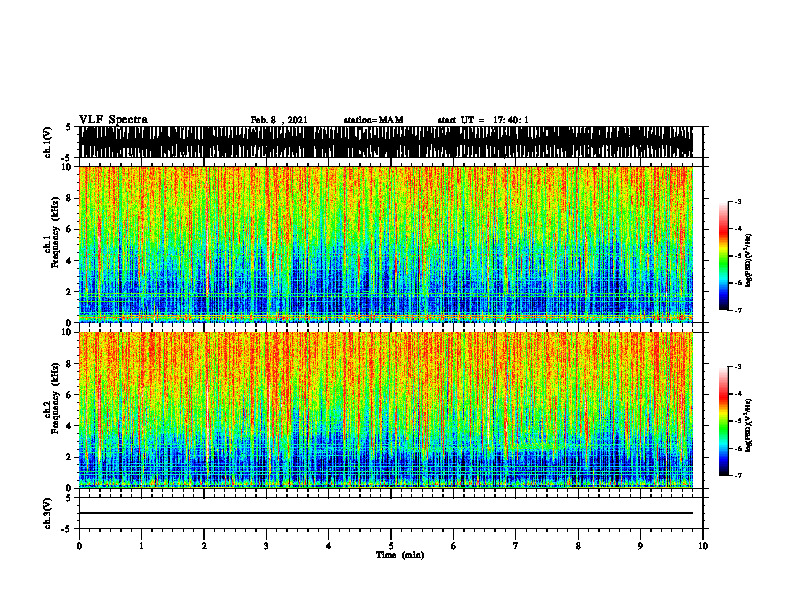
Task: Click the 'ch.3(V)' axis label
Action: [x=47, y=513]
